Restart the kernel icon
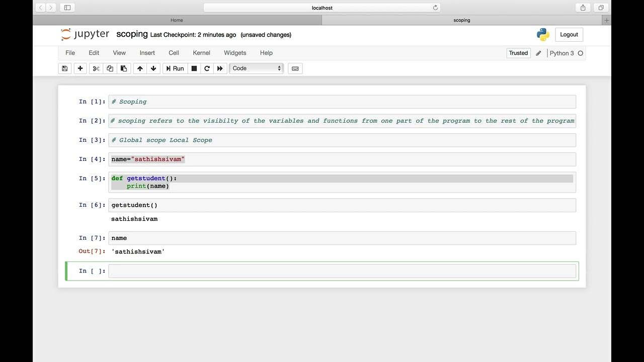Screen dimensions: 644x362 [207, 68]
